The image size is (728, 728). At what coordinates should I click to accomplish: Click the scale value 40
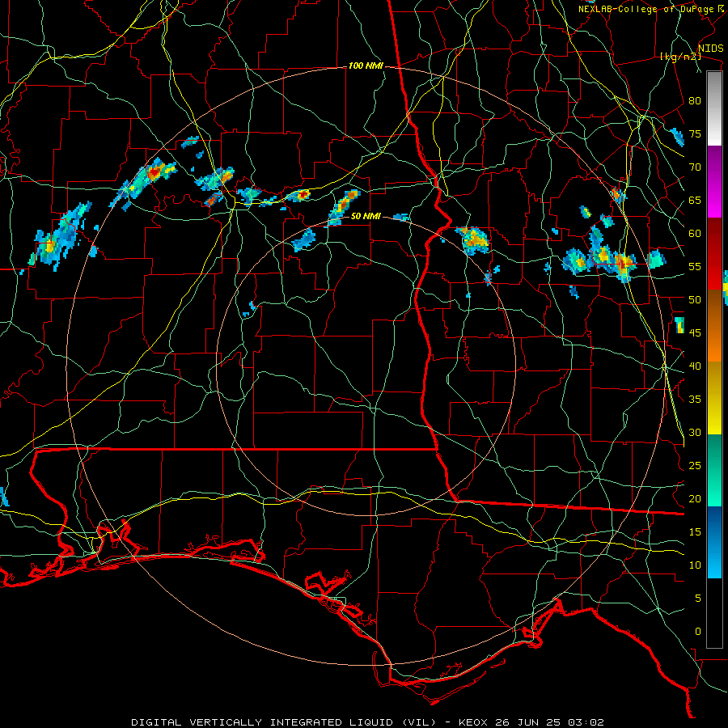695,366
